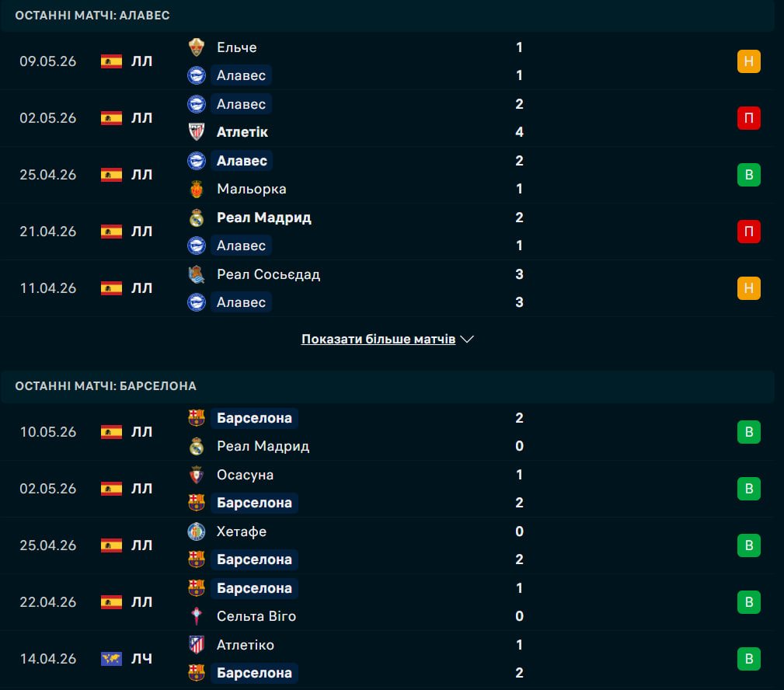Click the Mallorca club crest icon

(197, 189)
